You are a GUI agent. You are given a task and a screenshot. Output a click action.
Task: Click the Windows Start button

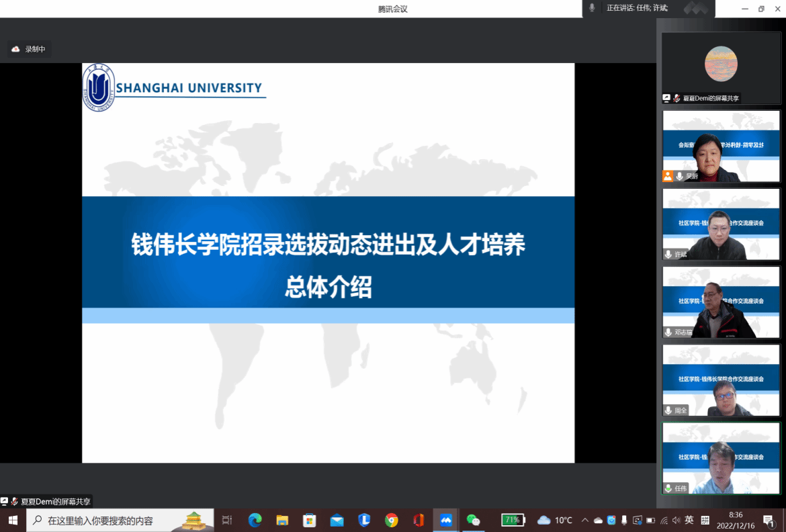point(12,521)
